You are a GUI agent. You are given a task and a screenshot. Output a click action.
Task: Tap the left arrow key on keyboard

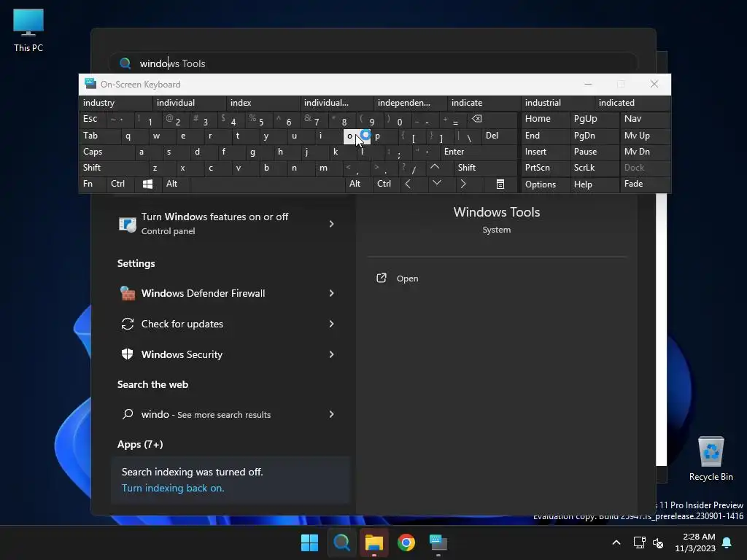click(x=408, y=184)
